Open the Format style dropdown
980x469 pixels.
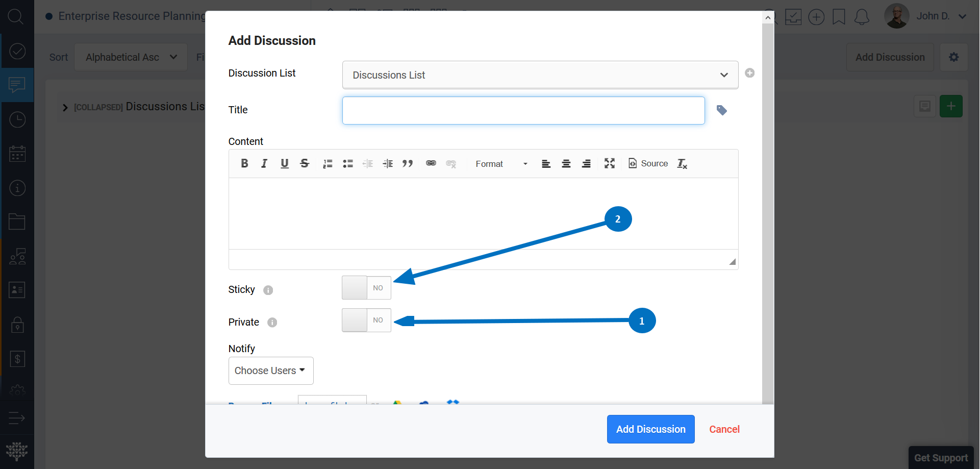pos(500,164)
